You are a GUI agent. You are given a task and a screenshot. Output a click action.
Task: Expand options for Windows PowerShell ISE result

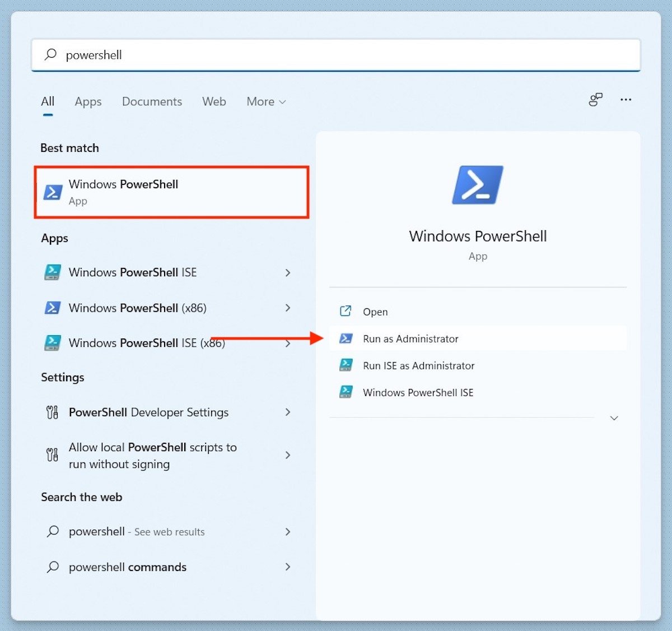[x=288, y=272]
